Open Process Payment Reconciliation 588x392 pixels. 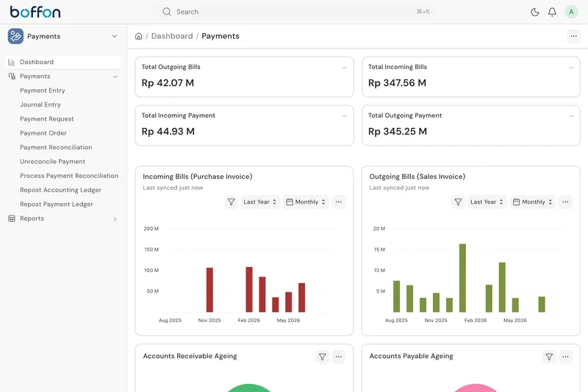69,176
